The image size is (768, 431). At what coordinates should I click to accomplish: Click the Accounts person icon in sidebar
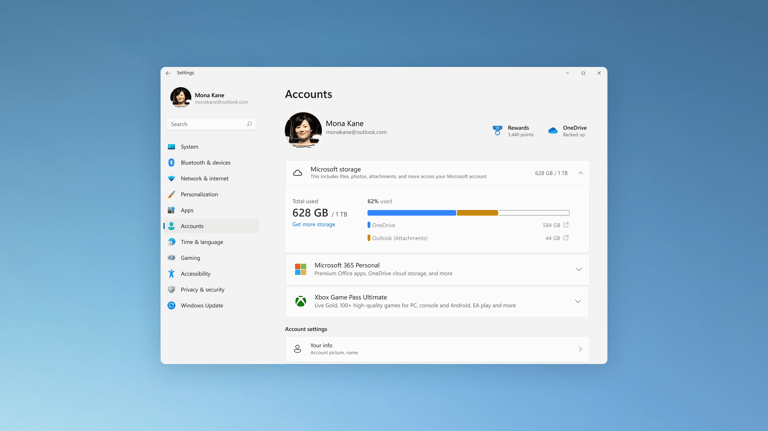(x=171, y=226)
